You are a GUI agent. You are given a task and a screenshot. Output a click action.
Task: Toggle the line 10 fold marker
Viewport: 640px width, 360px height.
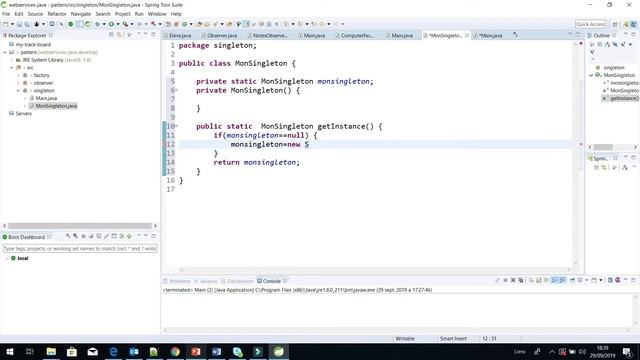click(176, 126)
